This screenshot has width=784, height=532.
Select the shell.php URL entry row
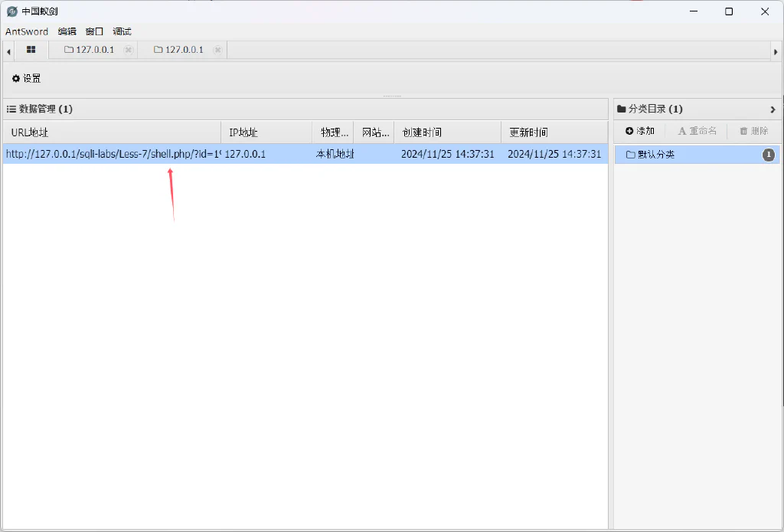click(305, 154)
